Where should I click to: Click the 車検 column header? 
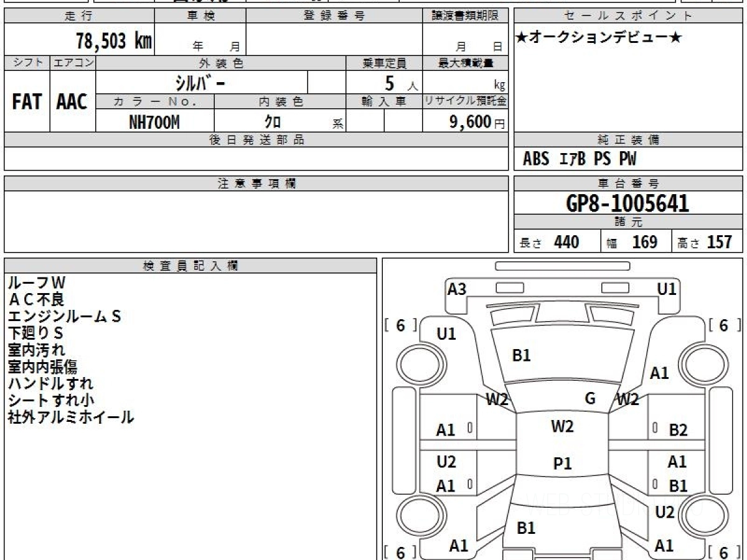(200, 16)
